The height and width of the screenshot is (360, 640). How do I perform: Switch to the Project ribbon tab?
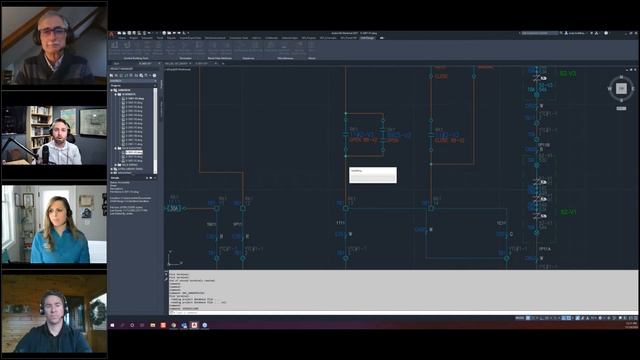tap(133, 38)
